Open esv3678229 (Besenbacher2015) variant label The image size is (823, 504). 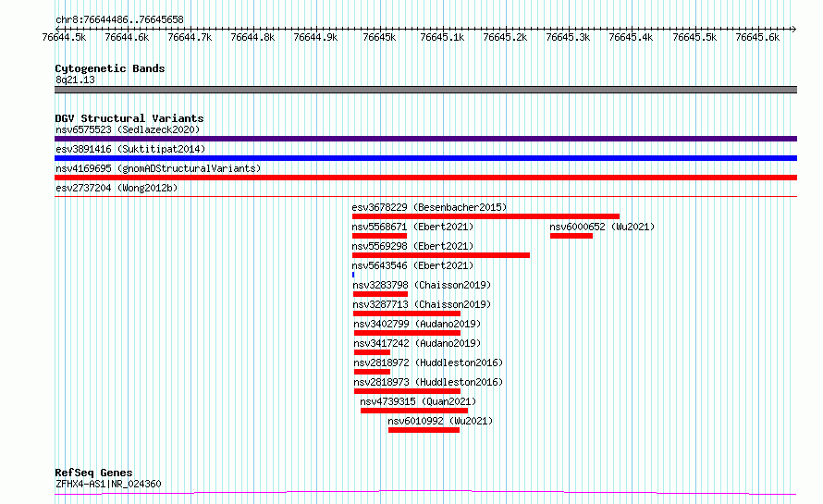click(429, 207)
